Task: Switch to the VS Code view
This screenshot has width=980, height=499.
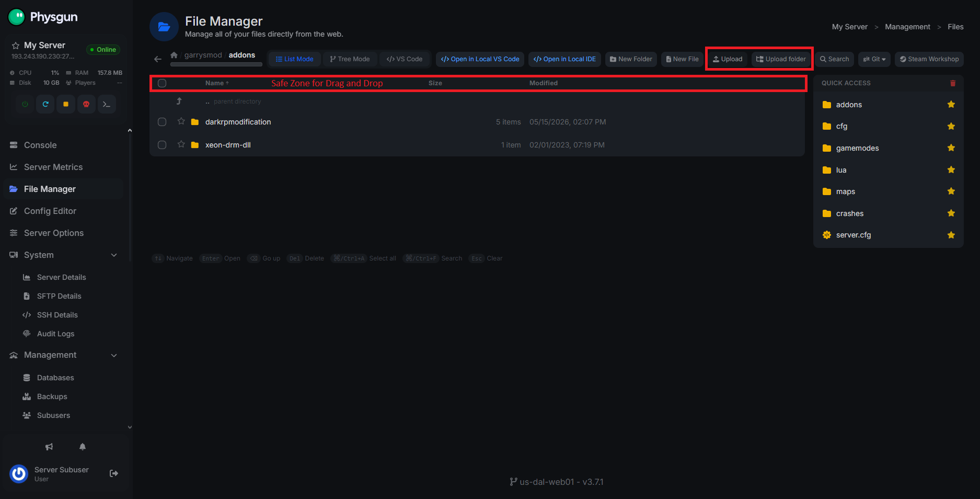Action: pyautogui.click(x=405, y=59)
